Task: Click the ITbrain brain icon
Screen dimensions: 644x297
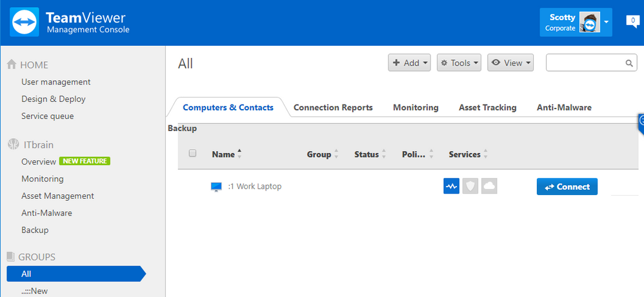Action: point(13,145)
